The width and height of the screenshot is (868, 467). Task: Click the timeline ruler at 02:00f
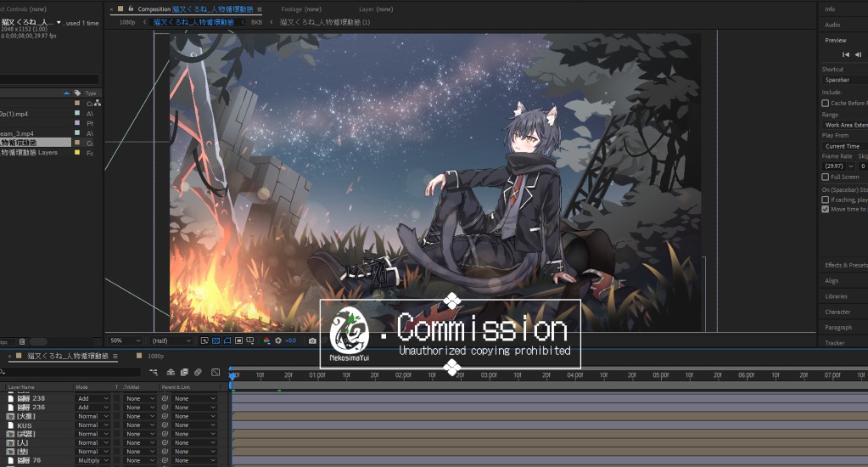[403, 374]
